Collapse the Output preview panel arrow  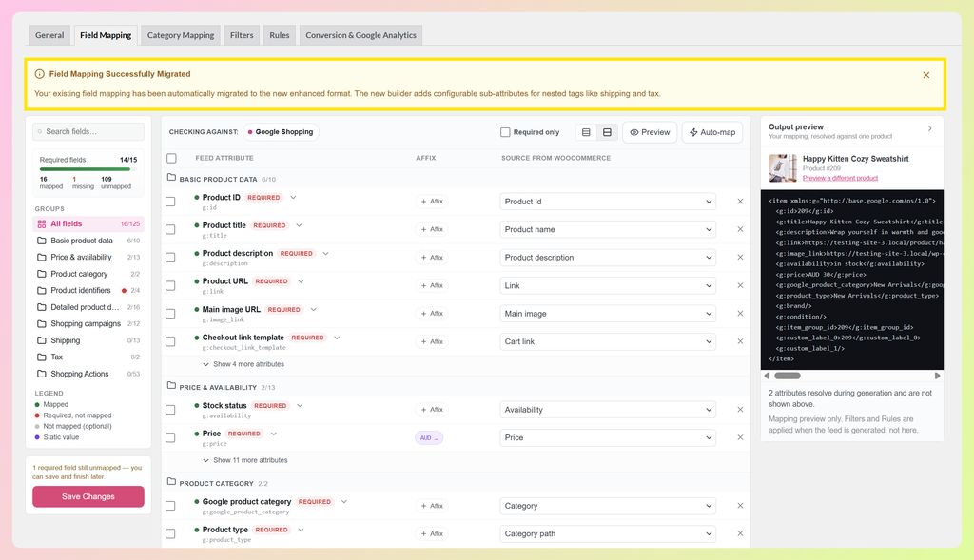coord(930,128)
